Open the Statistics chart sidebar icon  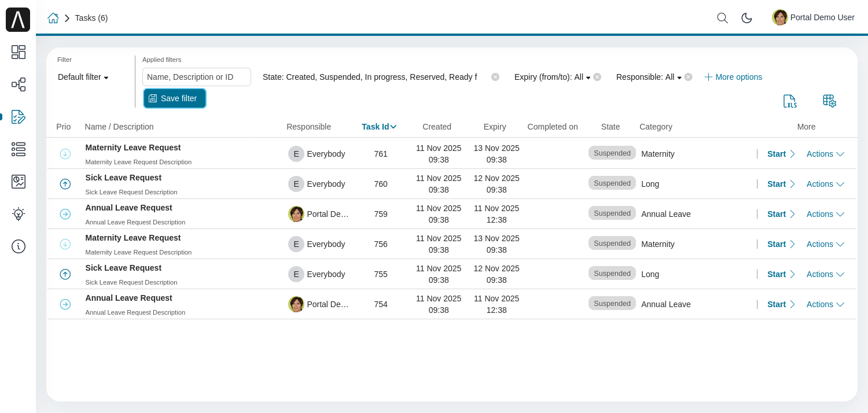pyautogui.click(x=18, y=182)
